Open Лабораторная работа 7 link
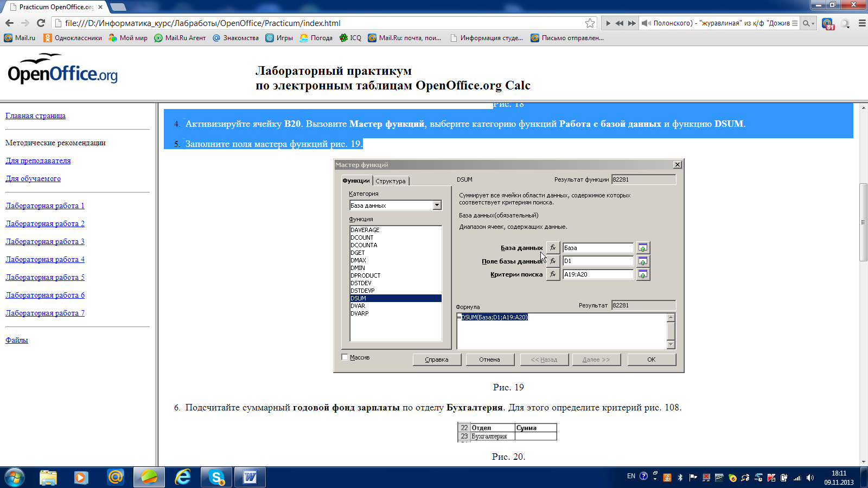 45,313
